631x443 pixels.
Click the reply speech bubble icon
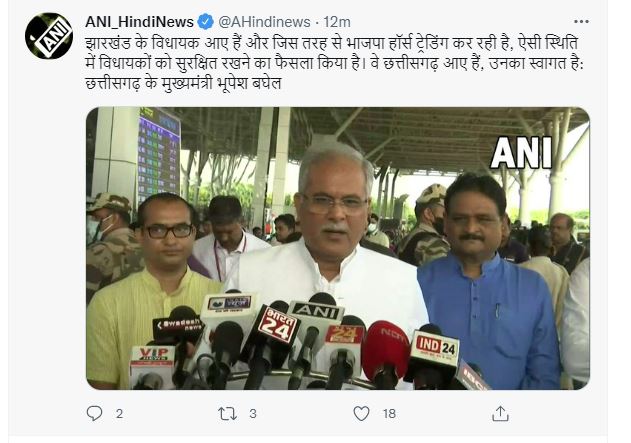[x=95, y=413]
